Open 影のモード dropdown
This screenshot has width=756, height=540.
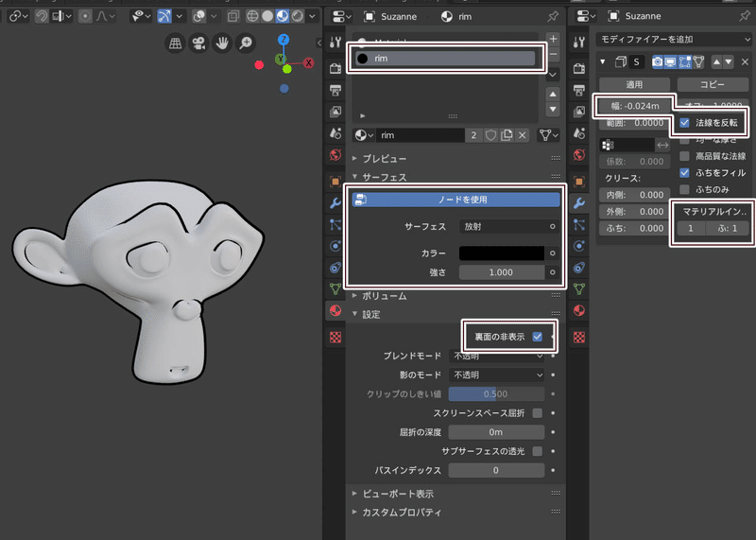[497, 375]
